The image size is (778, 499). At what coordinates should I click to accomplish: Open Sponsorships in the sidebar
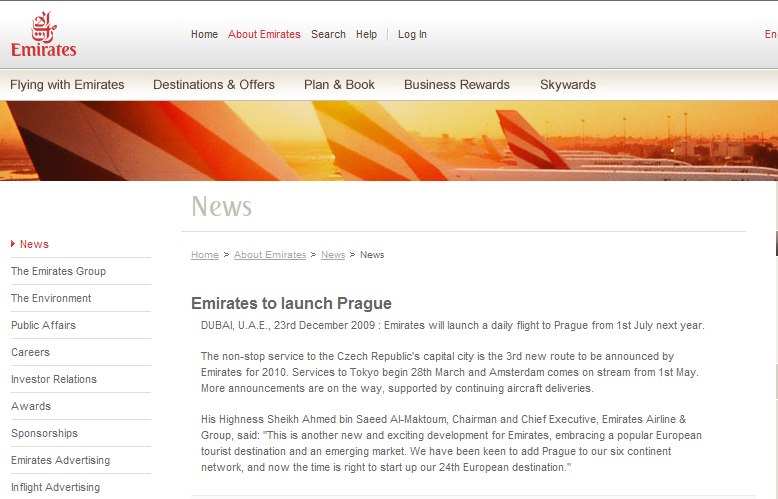[44, 433]
